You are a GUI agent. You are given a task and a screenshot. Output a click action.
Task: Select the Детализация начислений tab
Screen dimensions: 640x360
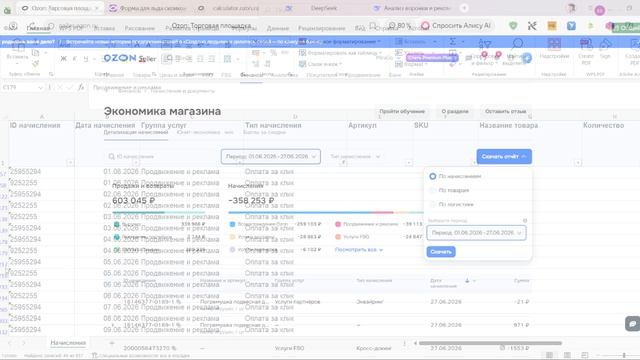pyautogui.click(x=136, y=132)
